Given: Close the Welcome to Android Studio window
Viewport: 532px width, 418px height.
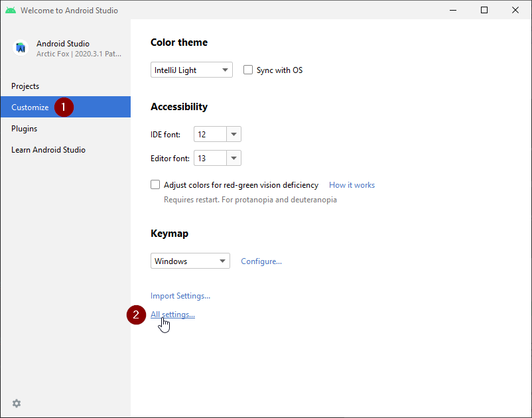Looking at the screenshot, I should pyautogui.click(x=515, y=10).
